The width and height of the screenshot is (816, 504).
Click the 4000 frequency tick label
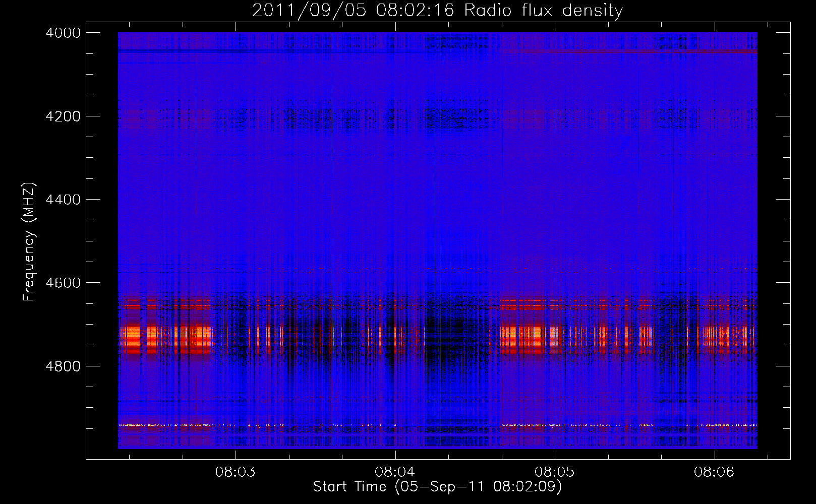pyautogui.click(x=63, y=33)
